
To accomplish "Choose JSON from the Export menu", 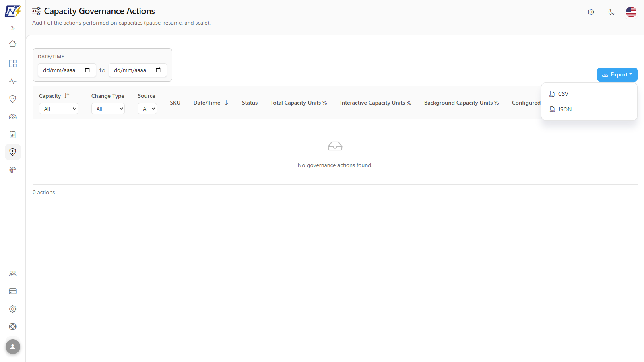I will [589, 109].
